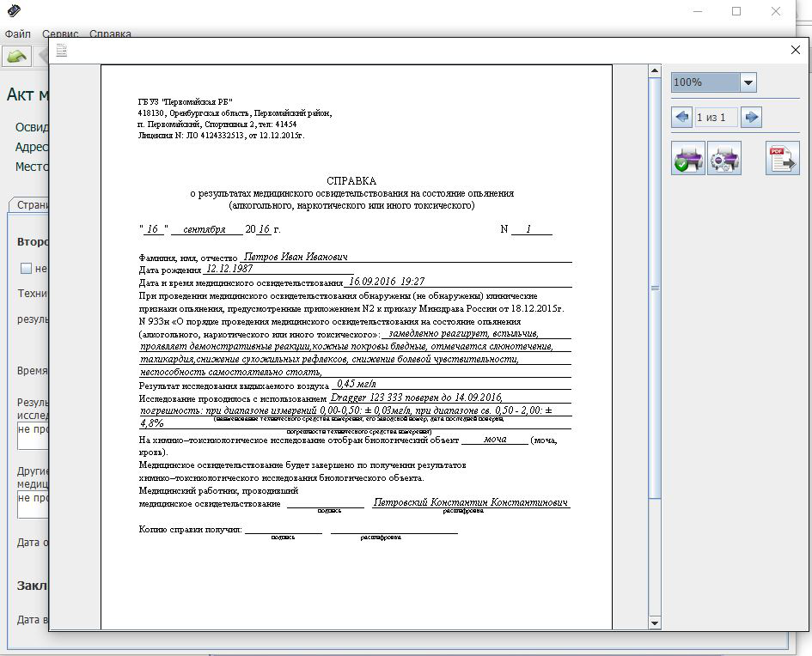Image resolution: width=812 pixels, height=656 pixels.
Task: Open the Файл menu
Action: tap(17, 34)
